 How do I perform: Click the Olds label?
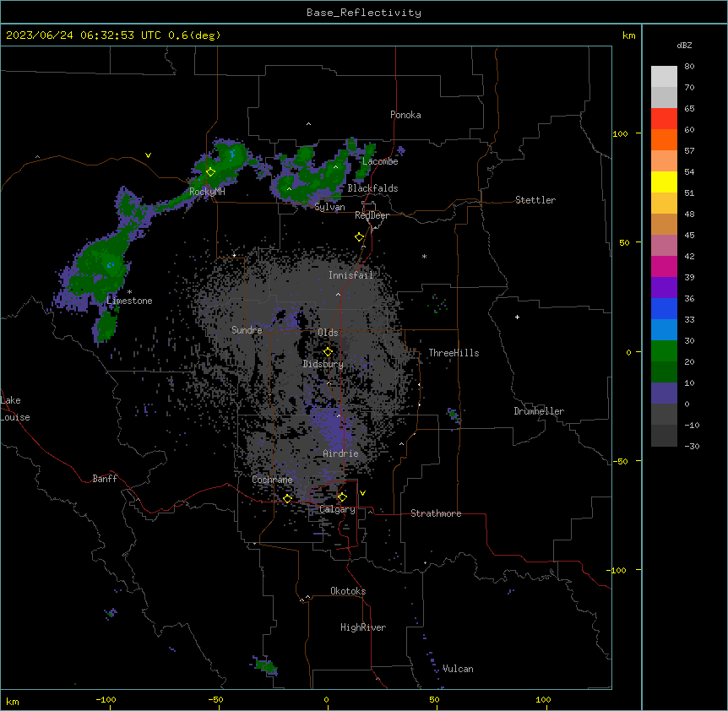pyautogui.click(x=328, y=333)
